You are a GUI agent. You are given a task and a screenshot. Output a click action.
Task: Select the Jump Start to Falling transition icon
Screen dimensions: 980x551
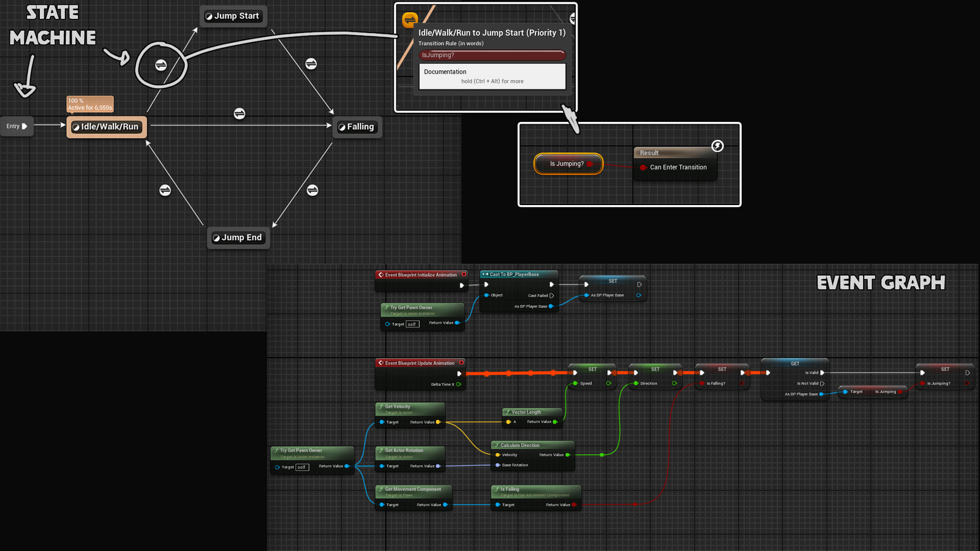pyautogui.click(x=311, y=64)
